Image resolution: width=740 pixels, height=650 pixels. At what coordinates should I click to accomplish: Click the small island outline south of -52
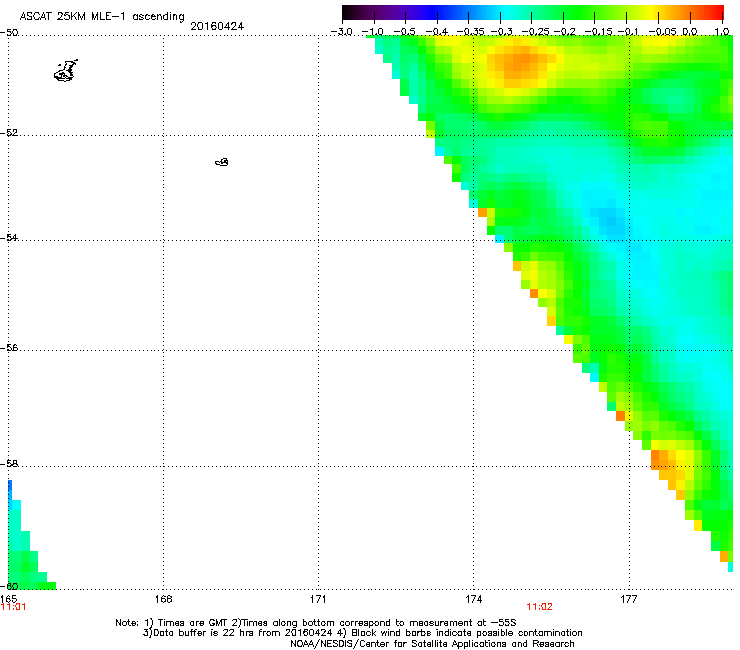(x=222, y=162)
